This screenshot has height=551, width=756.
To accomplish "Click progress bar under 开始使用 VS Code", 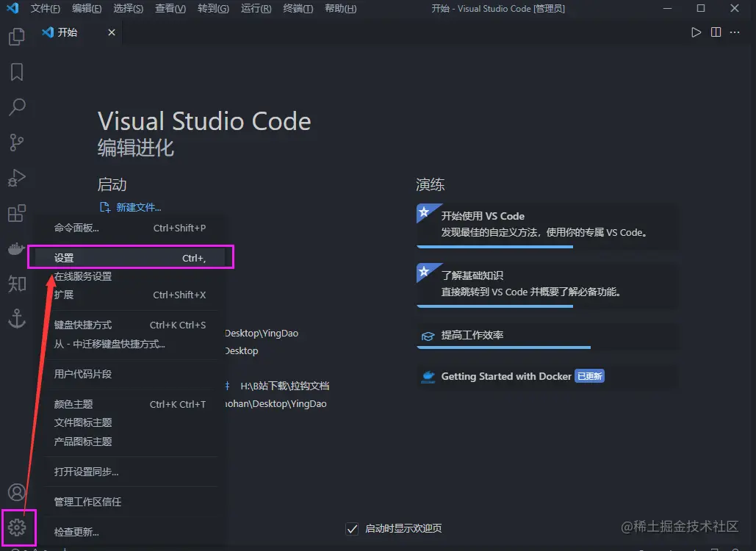I will pyautogui.click(x=494, y=247).
